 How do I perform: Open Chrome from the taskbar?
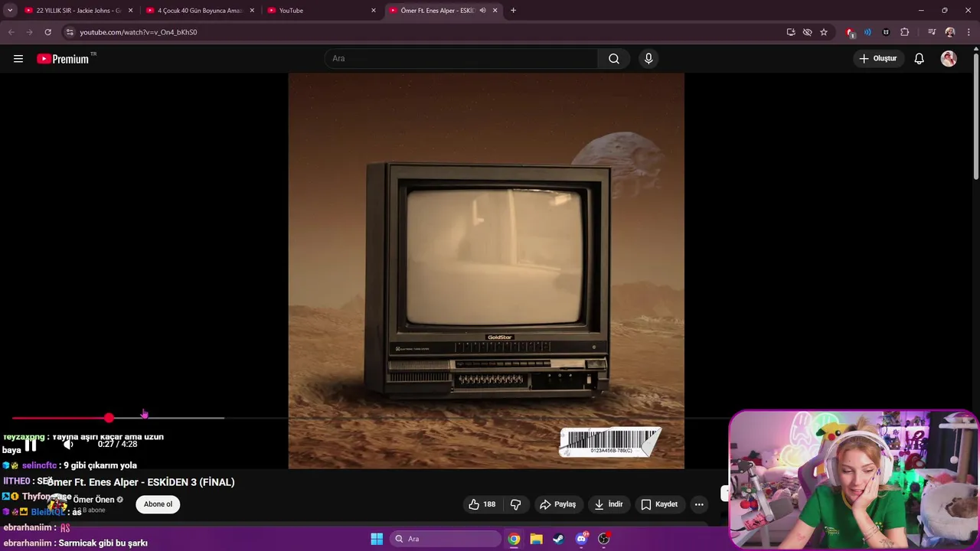pyautogui.click(x=514, y=539)
